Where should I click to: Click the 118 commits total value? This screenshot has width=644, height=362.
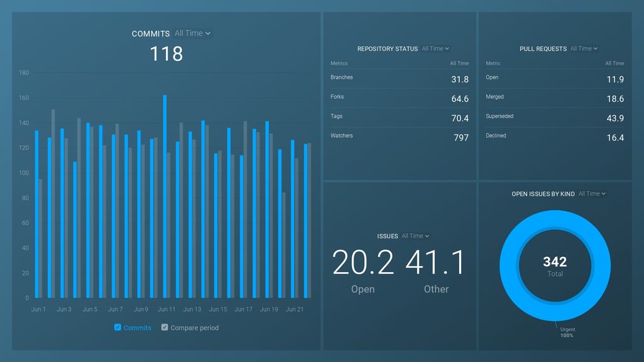pyautogui.click(x=165, y=54)
